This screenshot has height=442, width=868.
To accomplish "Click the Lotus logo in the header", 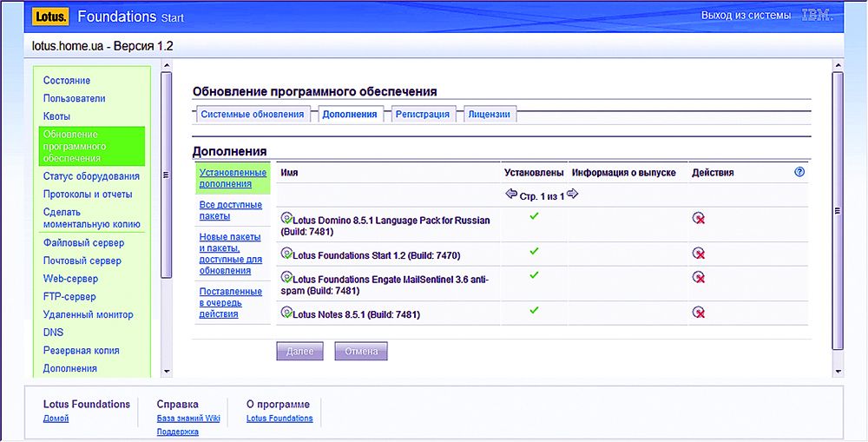I will pos(51,16).
